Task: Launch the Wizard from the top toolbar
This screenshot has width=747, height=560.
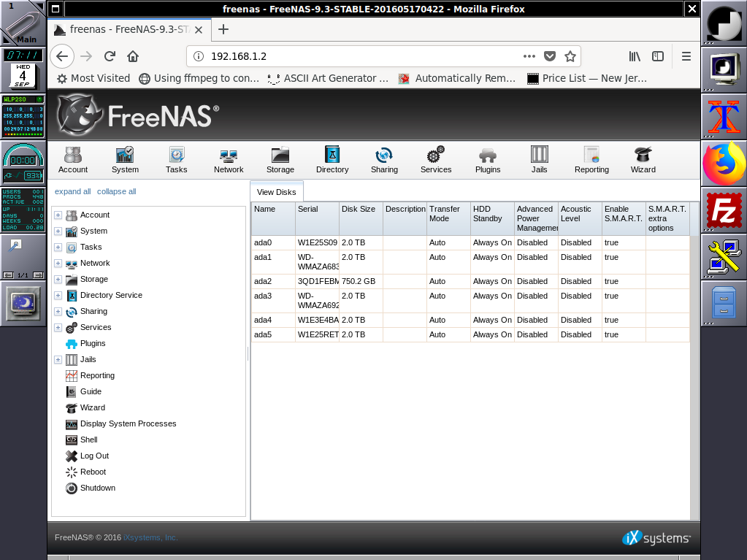Action: tap(643, 160)
